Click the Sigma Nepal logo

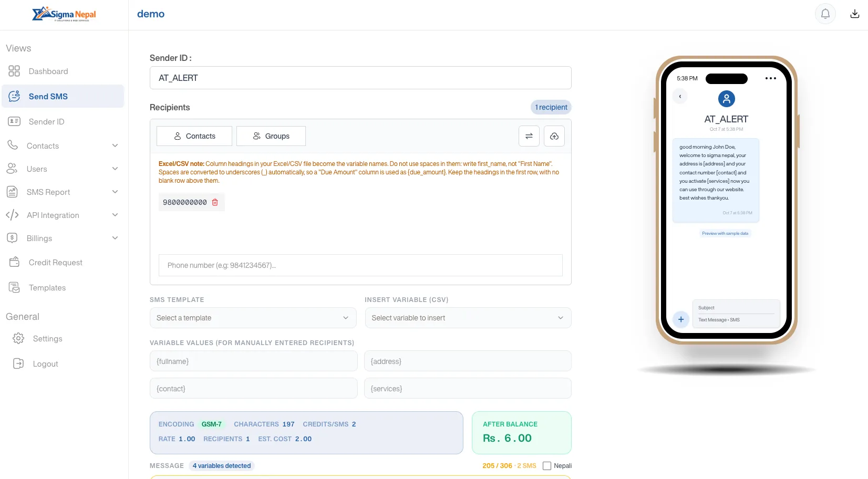pos(64,14)
